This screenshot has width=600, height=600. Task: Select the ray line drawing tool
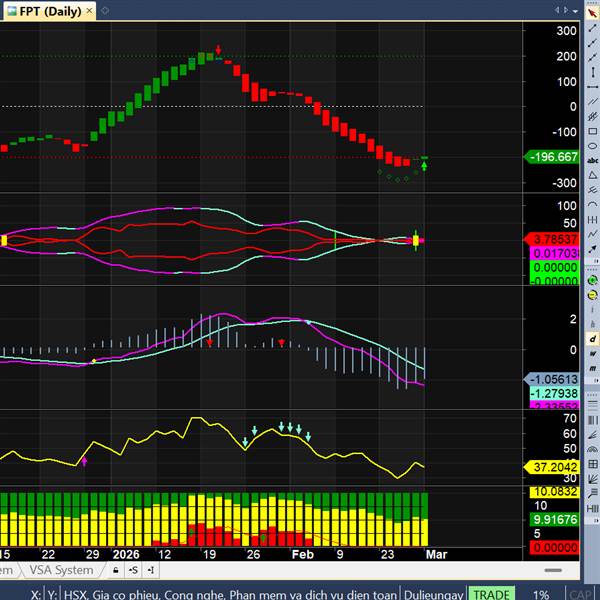[592, 42]
